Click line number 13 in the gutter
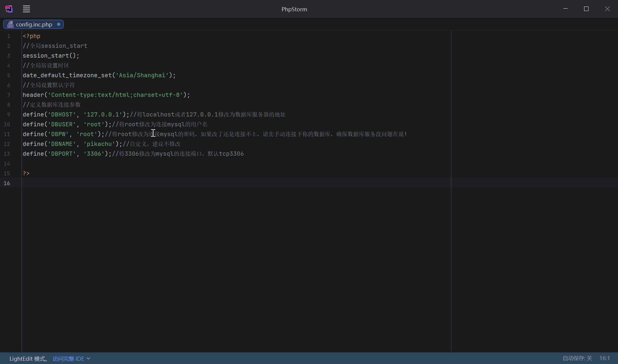Viewport: 618px width, 364px height. [7, 154]
